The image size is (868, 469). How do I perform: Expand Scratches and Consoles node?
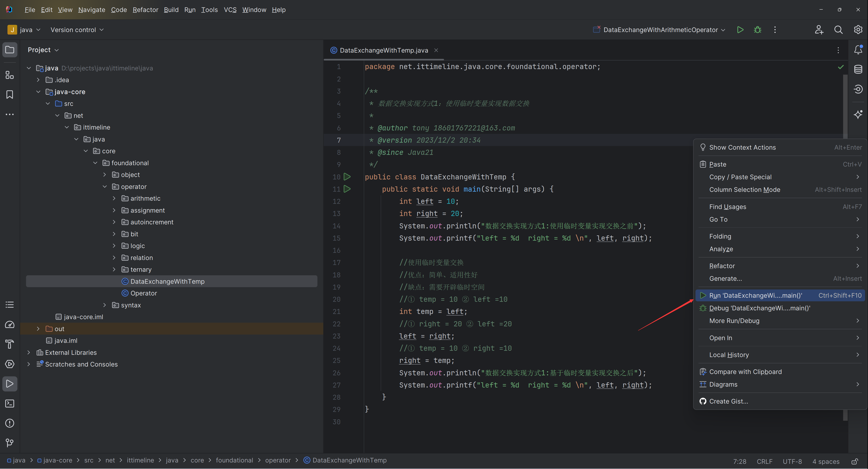pyautogui.click(x=29, y=364)
